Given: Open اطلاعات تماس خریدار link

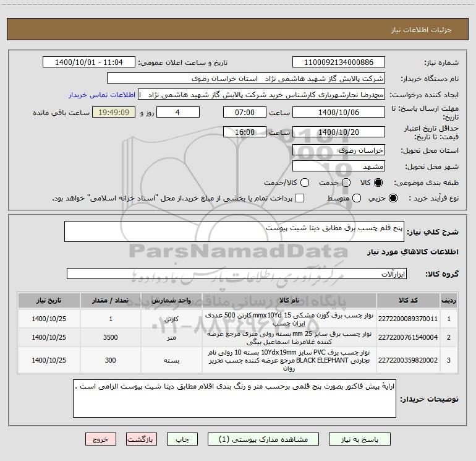Looking at the screenshot, I should pos(102,95).
